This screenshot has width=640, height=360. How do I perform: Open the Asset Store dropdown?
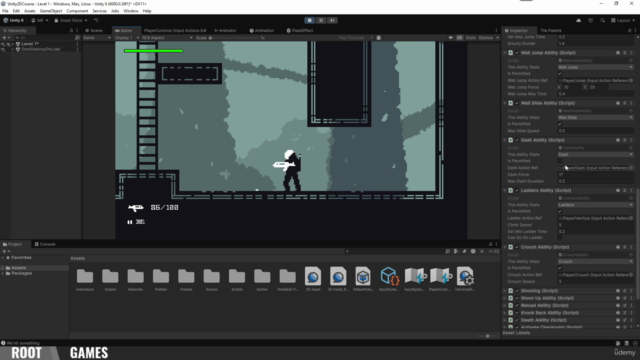tap(71, 20)
